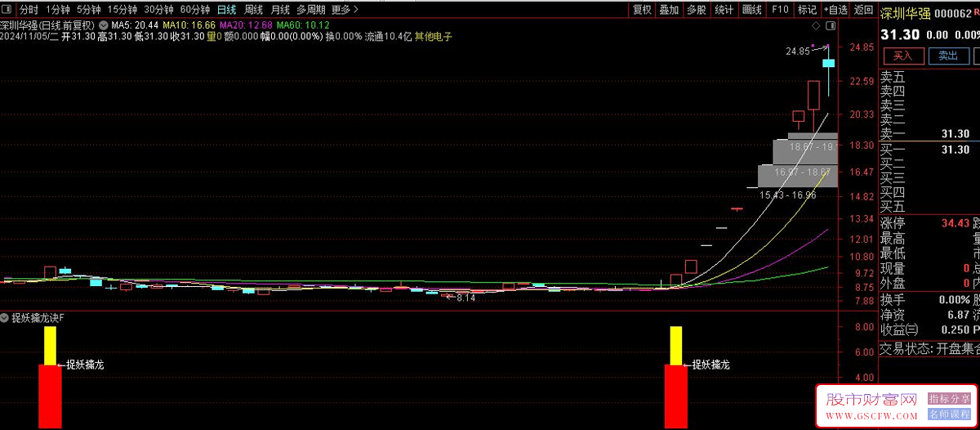Click the 换手 turnover row

tap(929, 299)
